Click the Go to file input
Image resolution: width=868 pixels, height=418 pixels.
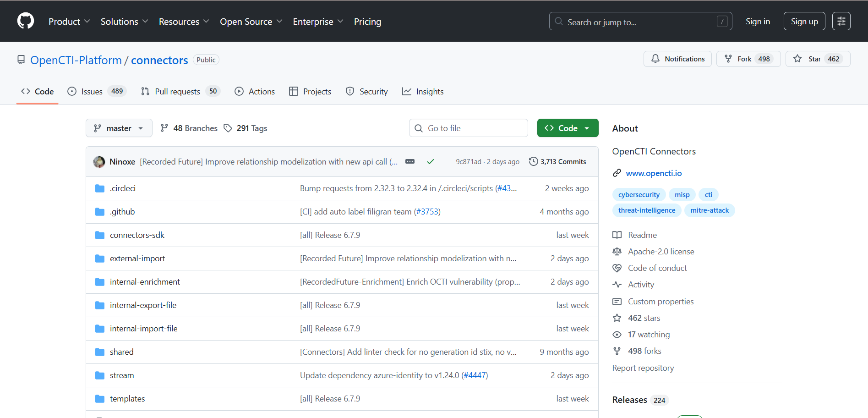click(468, 128)
